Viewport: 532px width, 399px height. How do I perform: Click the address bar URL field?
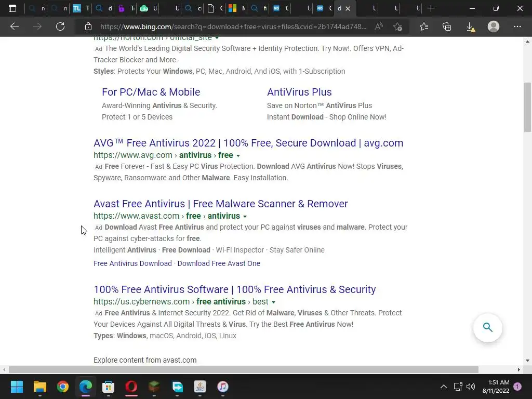[x=233, y=26]
